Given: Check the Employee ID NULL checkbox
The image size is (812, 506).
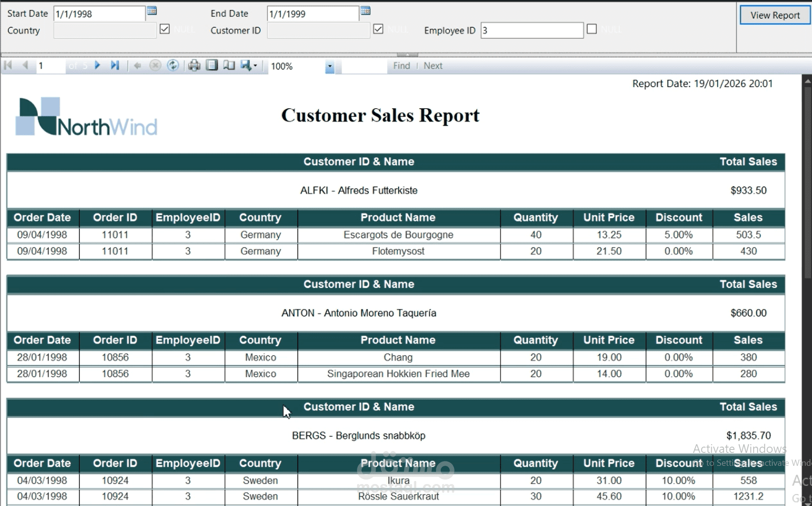Looking at the screenshot, I should (x=592, y=29).
